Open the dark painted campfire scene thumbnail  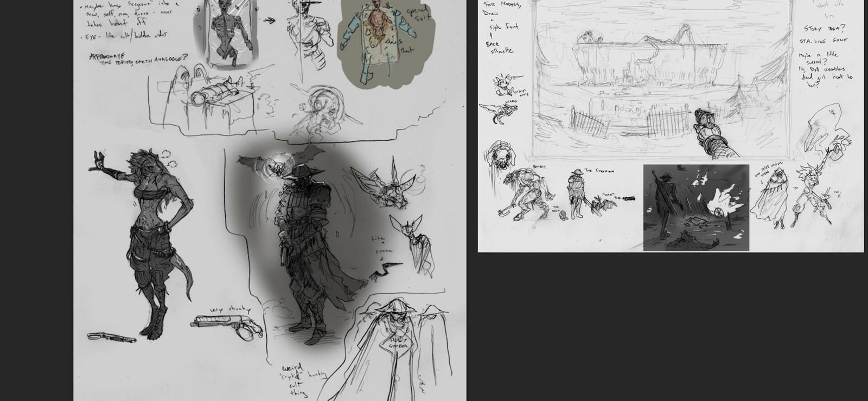(696, 208)
